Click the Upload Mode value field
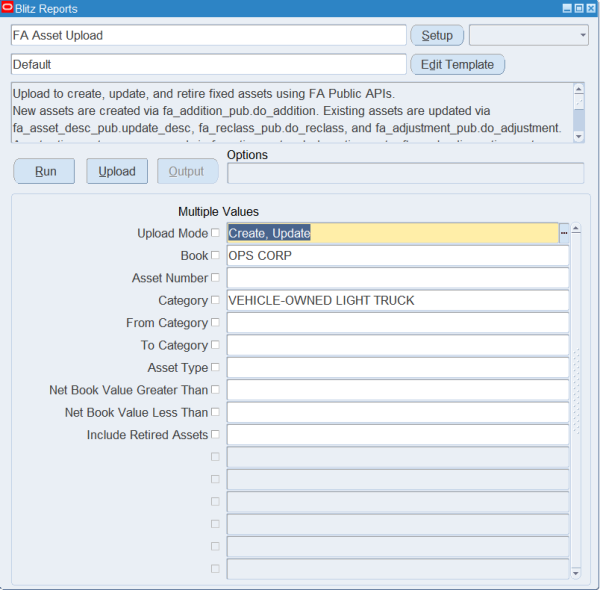This screenshot has width=600, height=590. pyautogui.click(x=393, y=233)
